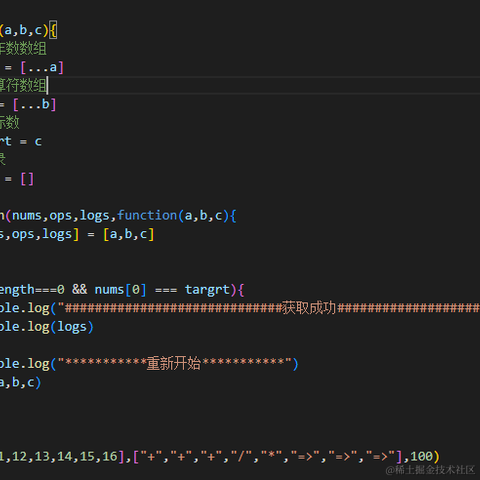Click the spread array text "[...b]"

[x=34, y=105]
